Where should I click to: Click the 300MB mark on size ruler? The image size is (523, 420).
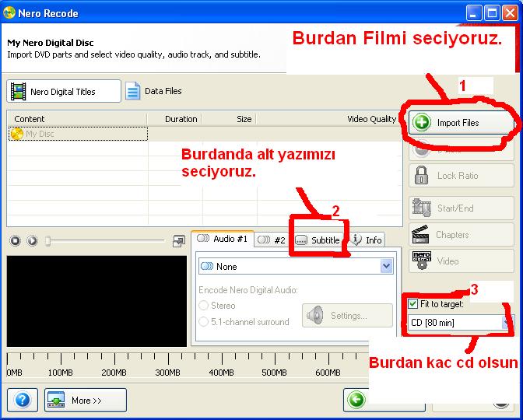168,373
